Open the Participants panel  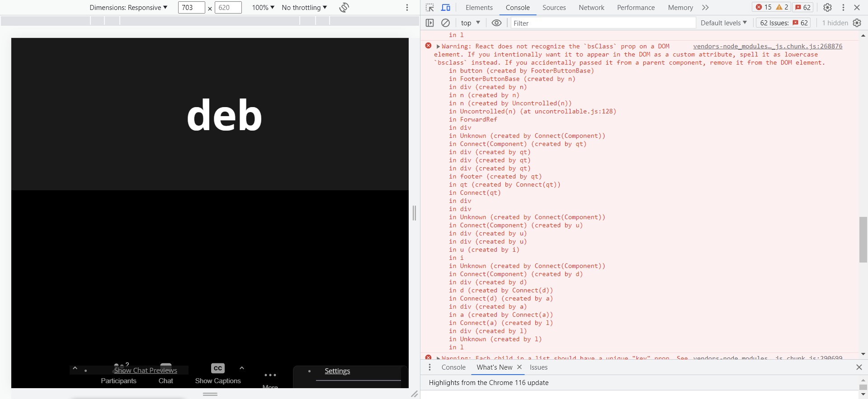point(118,380)
